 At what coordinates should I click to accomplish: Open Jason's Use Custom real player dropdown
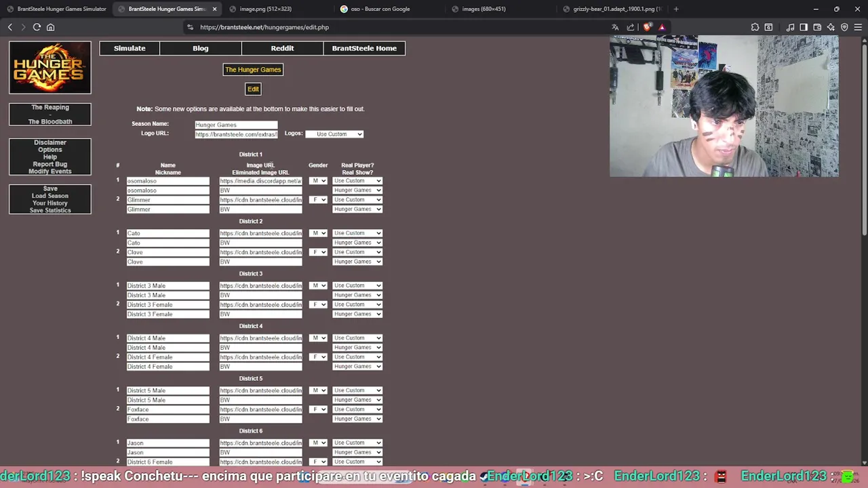[357, 443]
